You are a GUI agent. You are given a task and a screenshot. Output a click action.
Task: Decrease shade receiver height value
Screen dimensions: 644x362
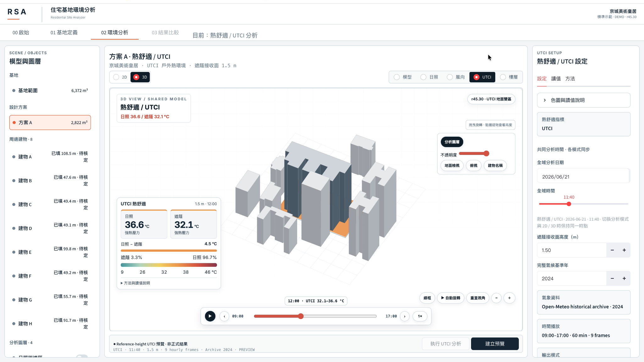(x=612, y=250)
